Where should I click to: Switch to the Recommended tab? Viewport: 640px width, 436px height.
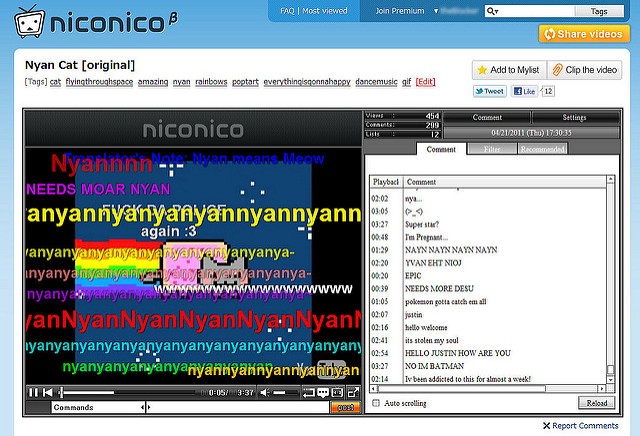coord(542,149)
